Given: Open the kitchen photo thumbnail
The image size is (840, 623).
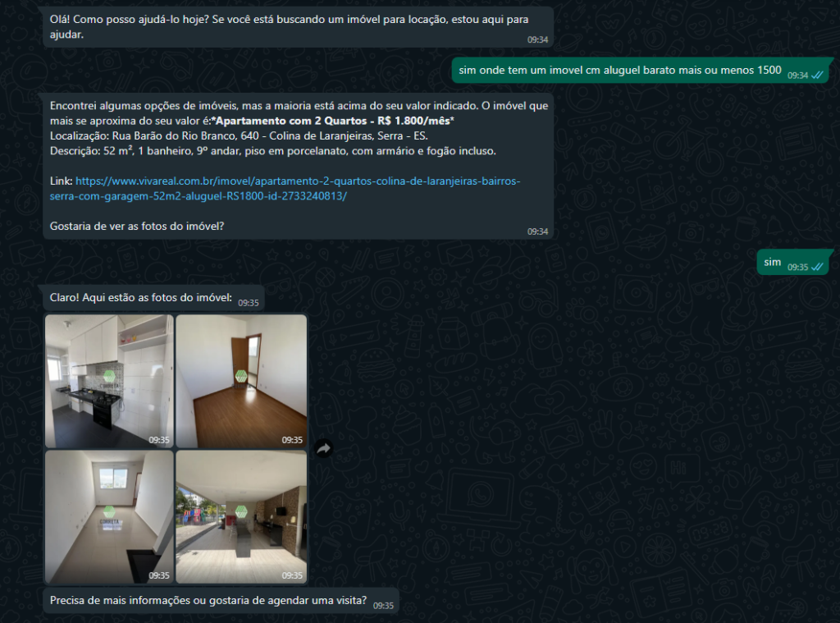Looking at the screenshot, I should [109, 381].
